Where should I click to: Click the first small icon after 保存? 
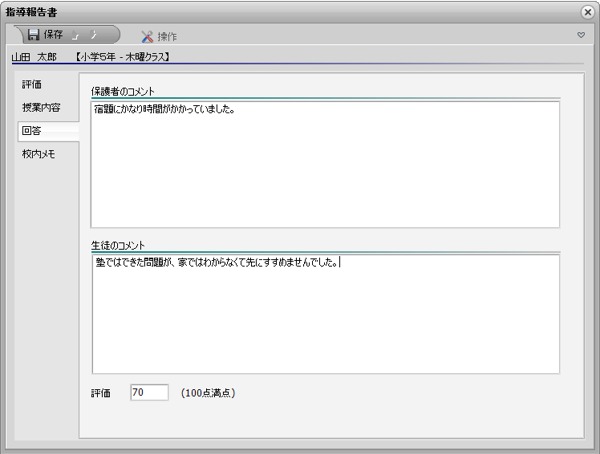tap(75, 35)
